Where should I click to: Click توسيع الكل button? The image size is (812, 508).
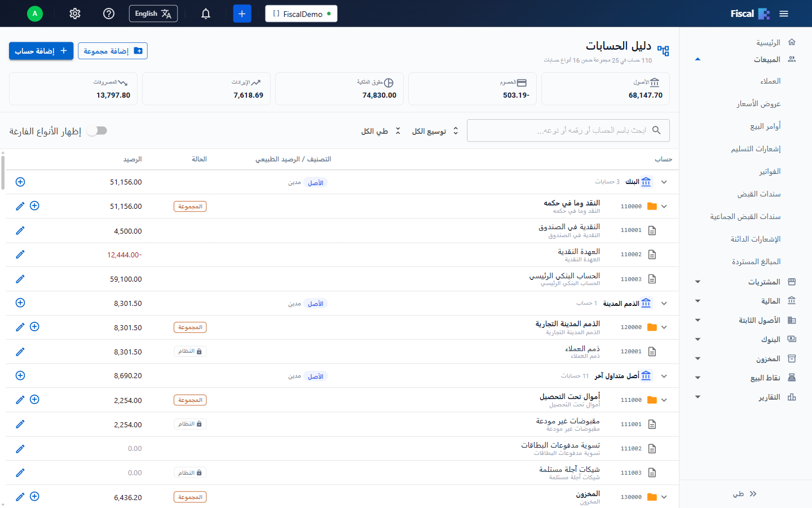(x=435, y=131)
